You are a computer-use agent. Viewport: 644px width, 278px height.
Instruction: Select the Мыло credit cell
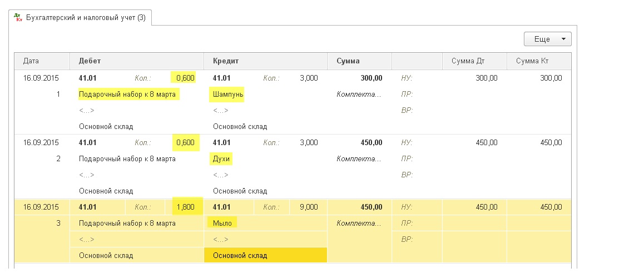click(222, 223)
